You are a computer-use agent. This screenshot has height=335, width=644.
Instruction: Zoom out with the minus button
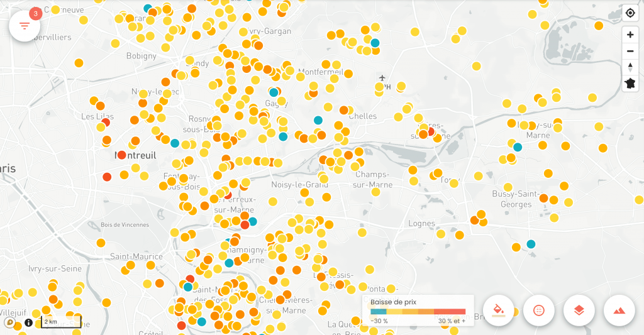pos(630,51)
